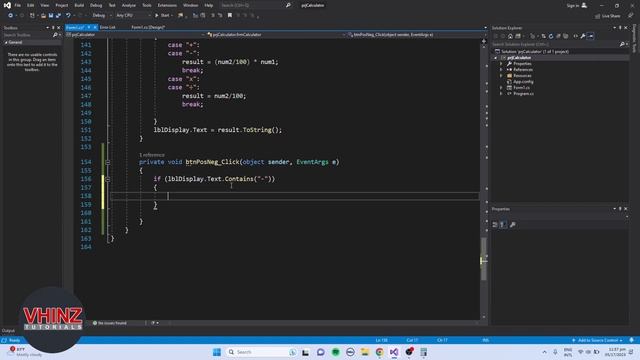Click the Undo icon in toolbar
This screenshot has height=360, width=640.
68,16
